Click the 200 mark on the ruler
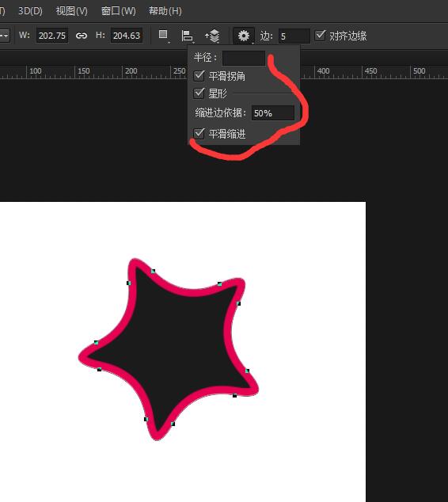This screenshot has width=448, height=502. point(131,70)
